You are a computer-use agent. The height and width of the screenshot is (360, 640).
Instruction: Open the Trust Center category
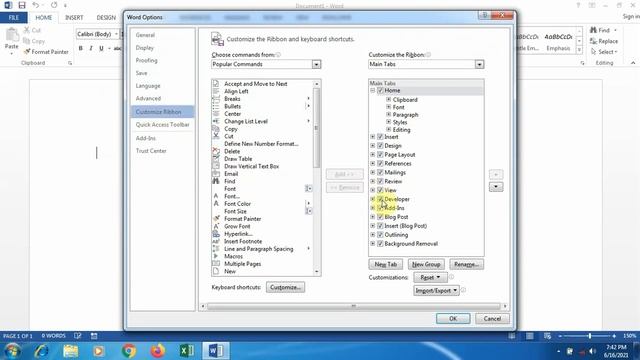coord(151,151)
